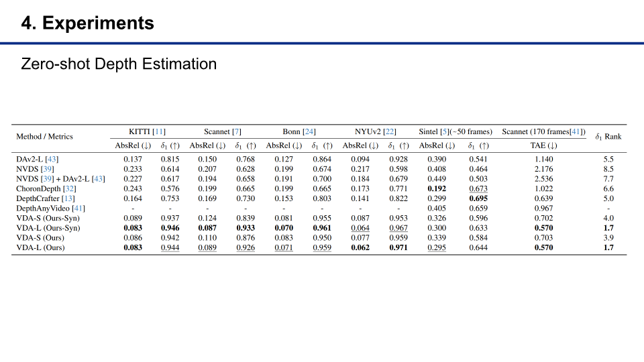Select TAE value 1.140 in DAv2-L row
This screenshot has height=362, width=644.
[x=543, y=159]
